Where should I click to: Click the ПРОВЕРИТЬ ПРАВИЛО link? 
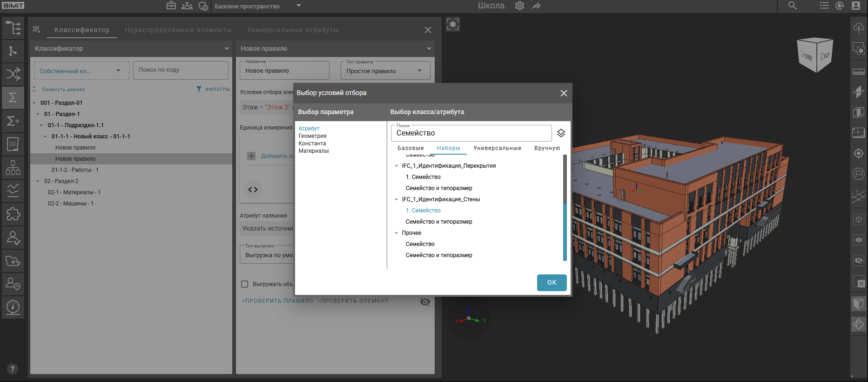point(279,301)
